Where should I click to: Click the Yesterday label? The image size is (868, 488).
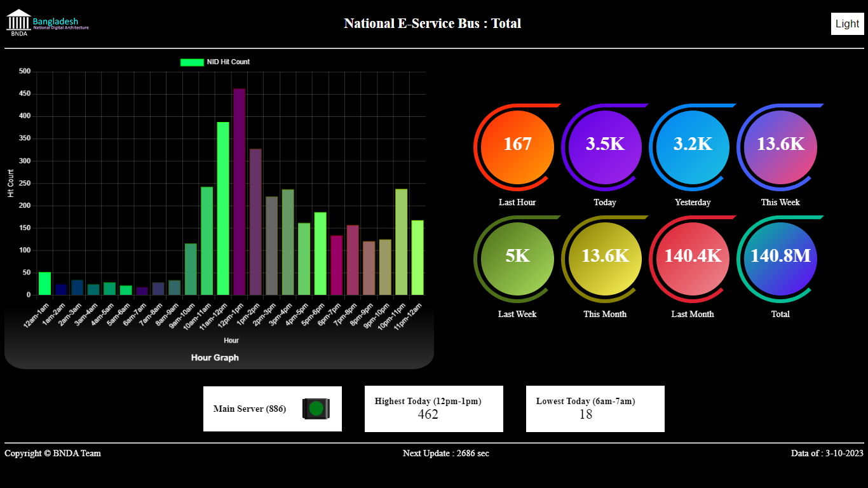coord(693,202)
